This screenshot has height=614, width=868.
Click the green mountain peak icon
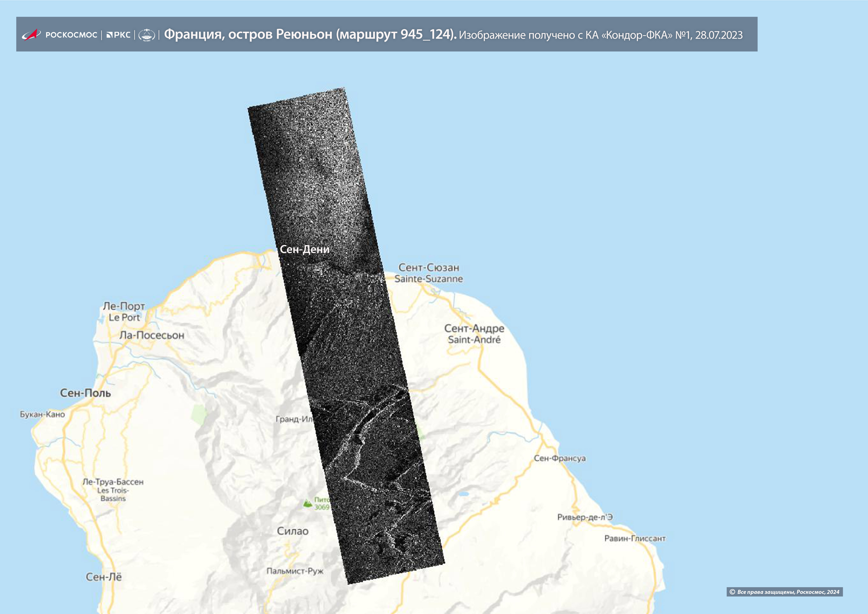[308, 504]
